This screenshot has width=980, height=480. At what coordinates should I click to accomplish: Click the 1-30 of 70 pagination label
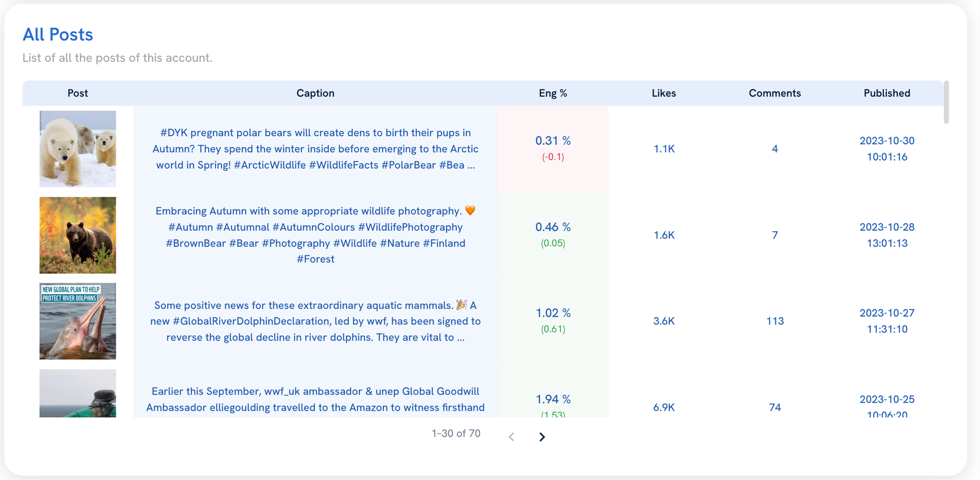456,433
